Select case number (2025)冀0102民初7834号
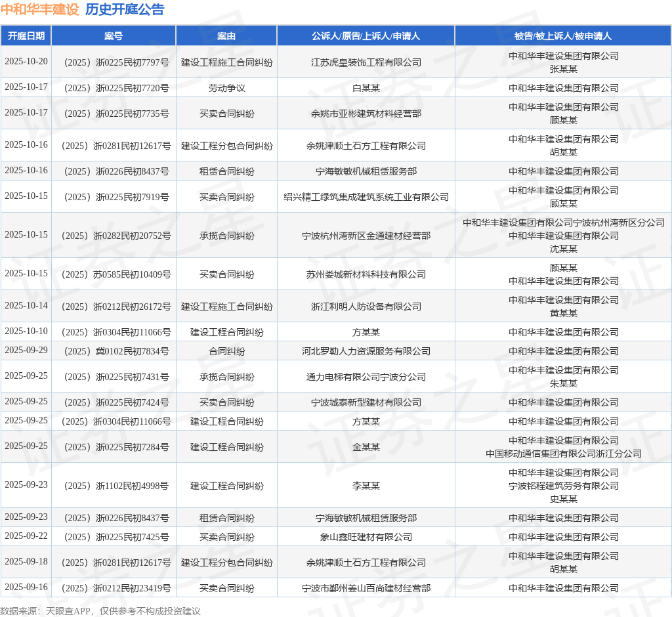Viewport: 672px width, 617px height. [116, 352]
